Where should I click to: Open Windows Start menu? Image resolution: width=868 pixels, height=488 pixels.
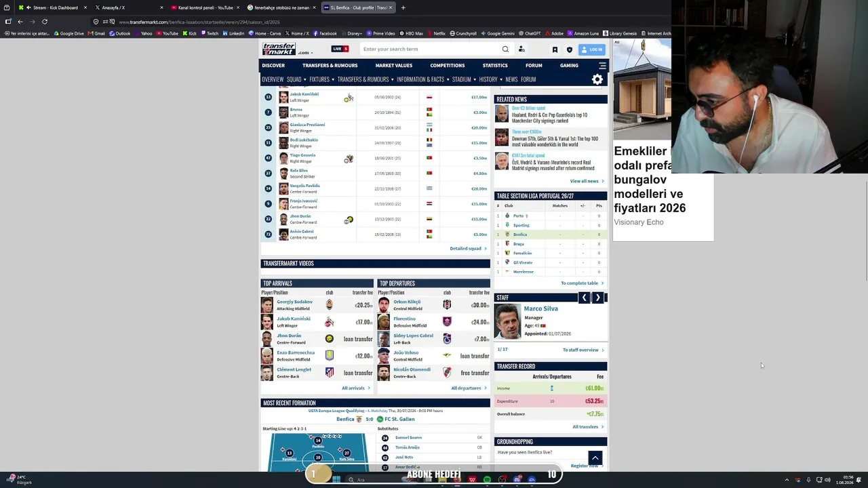[x=336, y=480]
